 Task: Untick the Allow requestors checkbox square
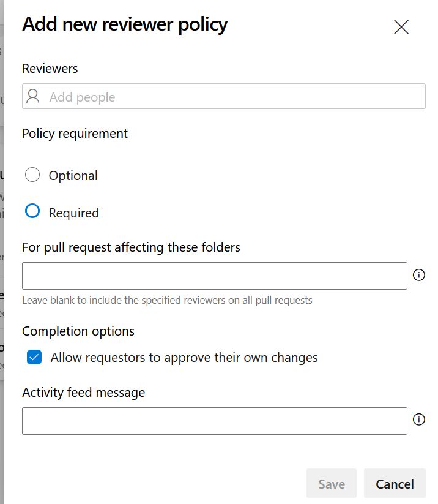coord(34,358)
